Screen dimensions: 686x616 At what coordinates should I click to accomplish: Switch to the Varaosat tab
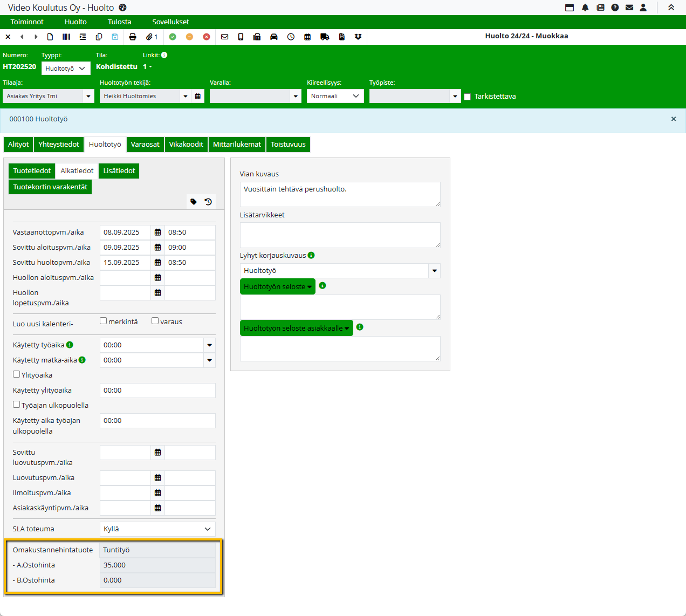[145, 145]
